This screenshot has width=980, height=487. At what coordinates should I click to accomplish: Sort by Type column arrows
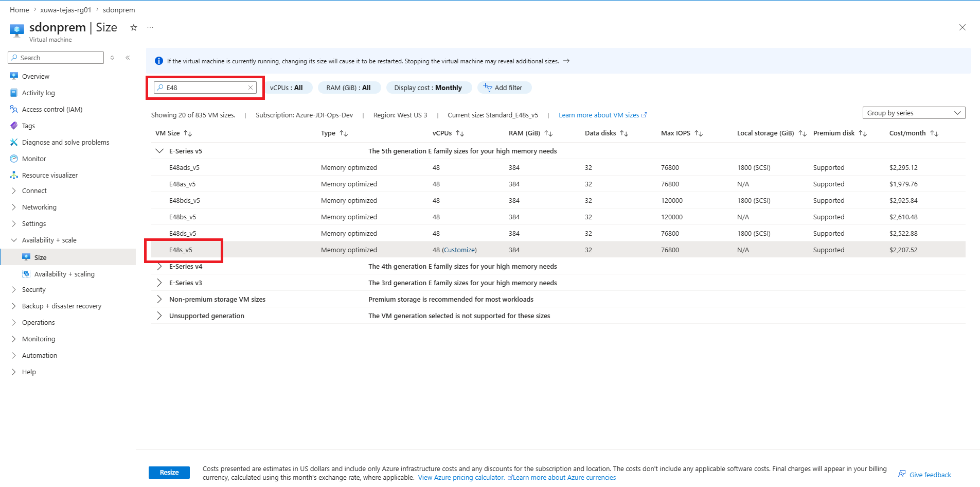click(x=344, y=133)
